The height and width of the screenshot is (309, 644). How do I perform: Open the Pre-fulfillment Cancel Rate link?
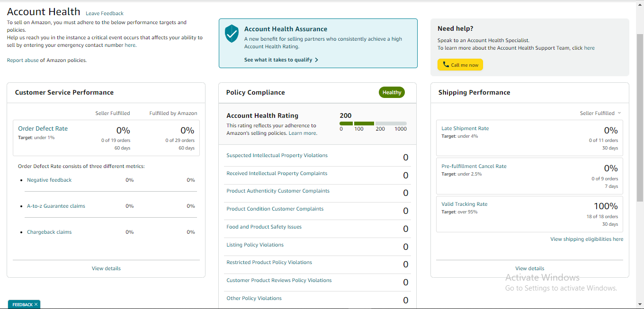pyautogui.click(x=474, y=167)
